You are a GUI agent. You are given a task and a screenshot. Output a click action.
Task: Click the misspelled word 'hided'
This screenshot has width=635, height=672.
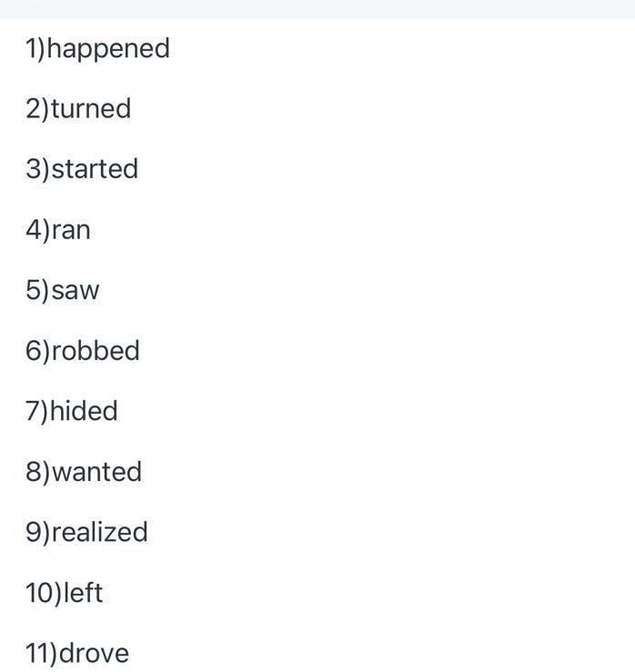coord(84,411)
